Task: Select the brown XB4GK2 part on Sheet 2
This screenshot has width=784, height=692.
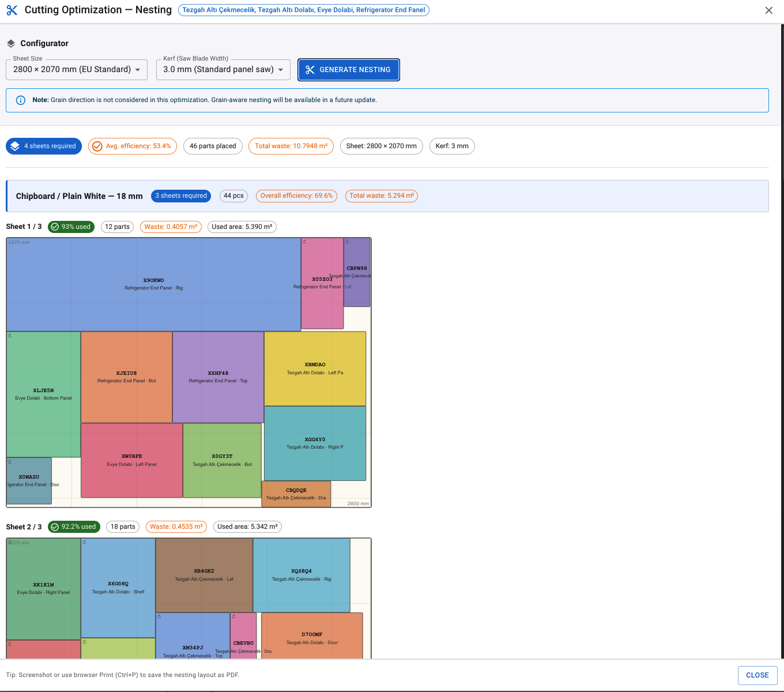Action: click(x=204, y=576)
